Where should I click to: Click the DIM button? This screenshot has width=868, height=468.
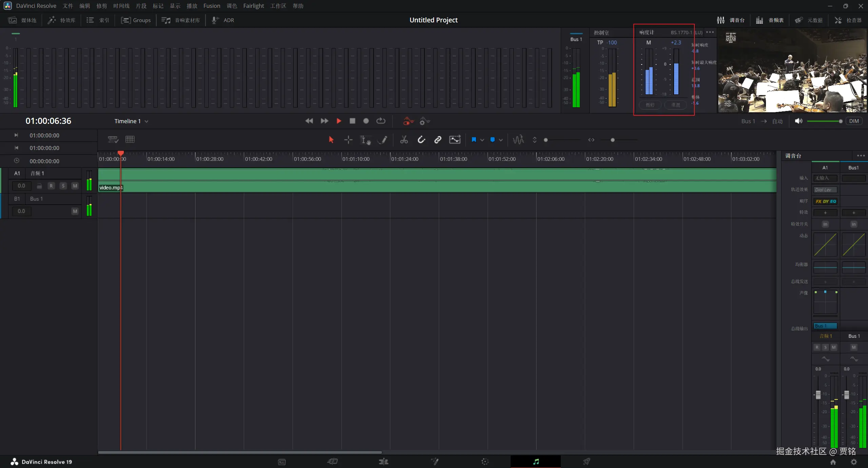click(x=854, y=121)
